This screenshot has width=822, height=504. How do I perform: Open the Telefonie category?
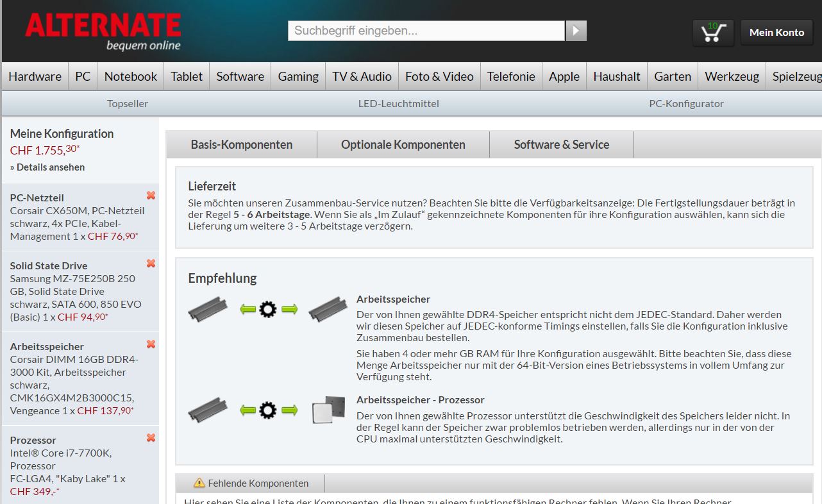point(511,76)
